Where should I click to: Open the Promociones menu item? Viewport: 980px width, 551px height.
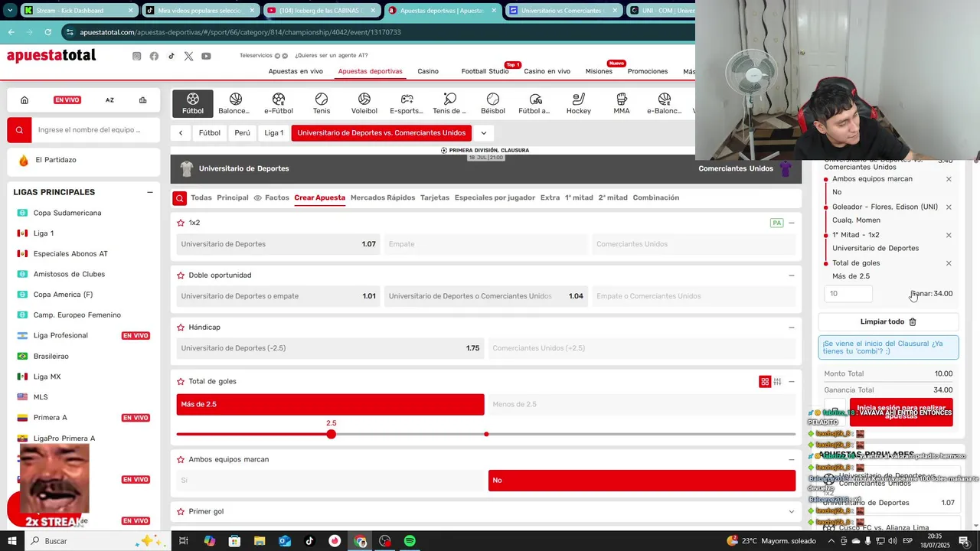tap(648, 71)
